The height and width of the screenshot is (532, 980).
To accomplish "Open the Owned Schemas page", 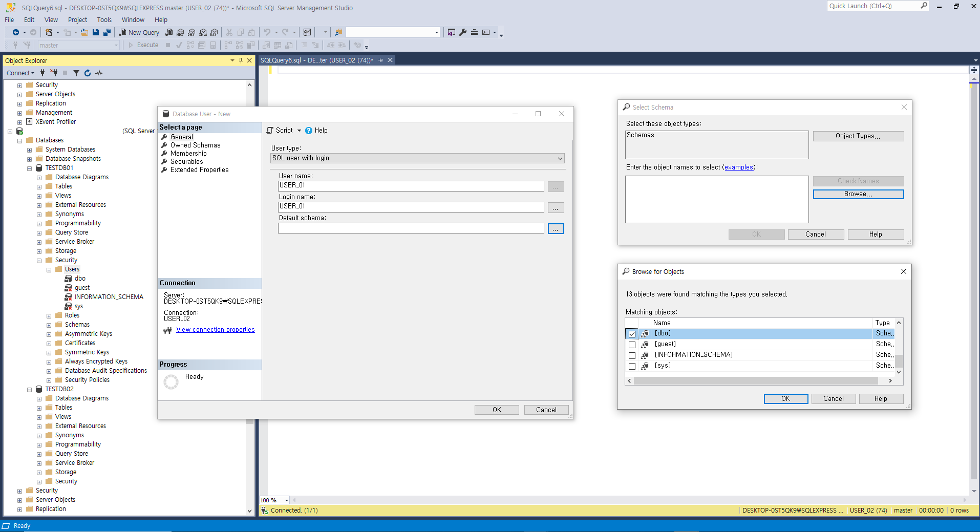I will pyautogui.click(x=195, y=145).
